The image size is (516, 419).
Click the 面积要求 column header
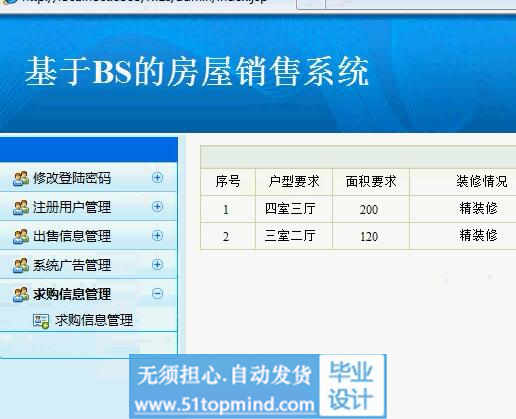371,182
